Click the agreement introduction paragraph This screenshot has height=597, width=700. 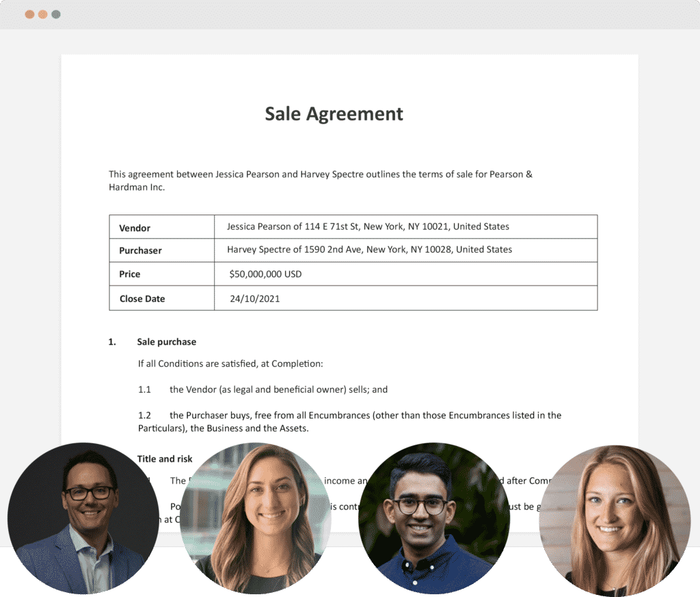click(320, 180)
